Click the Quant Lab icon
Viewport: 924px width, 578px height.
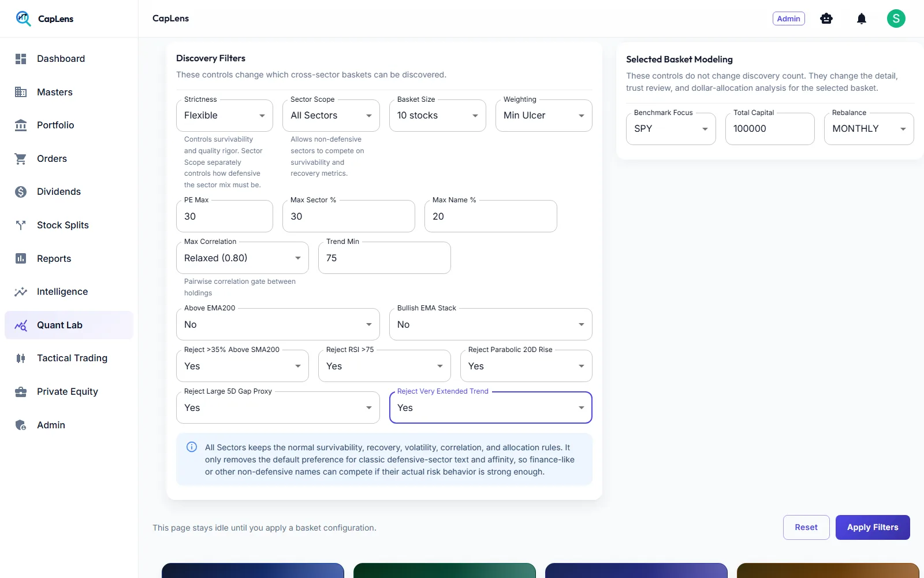[x=21, y=325]
